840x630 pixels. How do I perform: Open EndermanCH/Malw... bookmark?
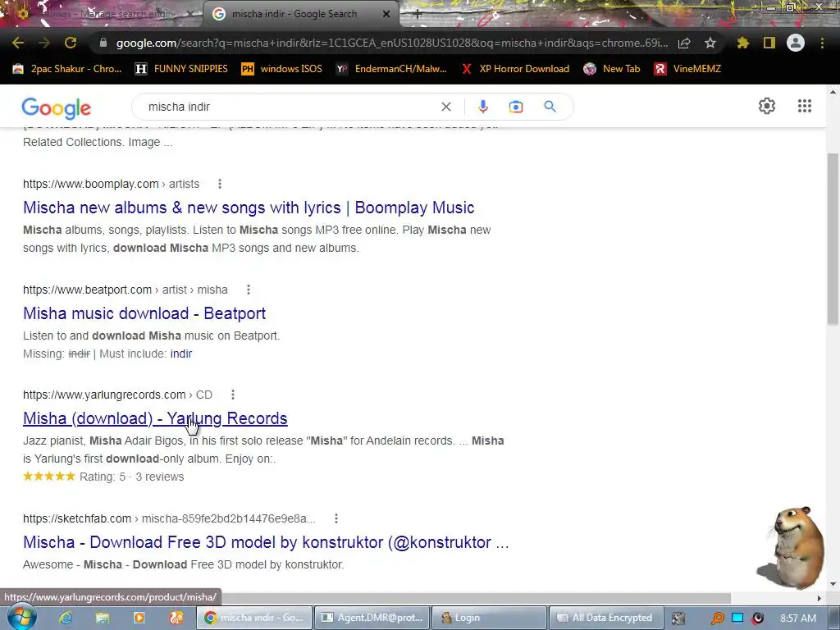[x=391, y=69]
